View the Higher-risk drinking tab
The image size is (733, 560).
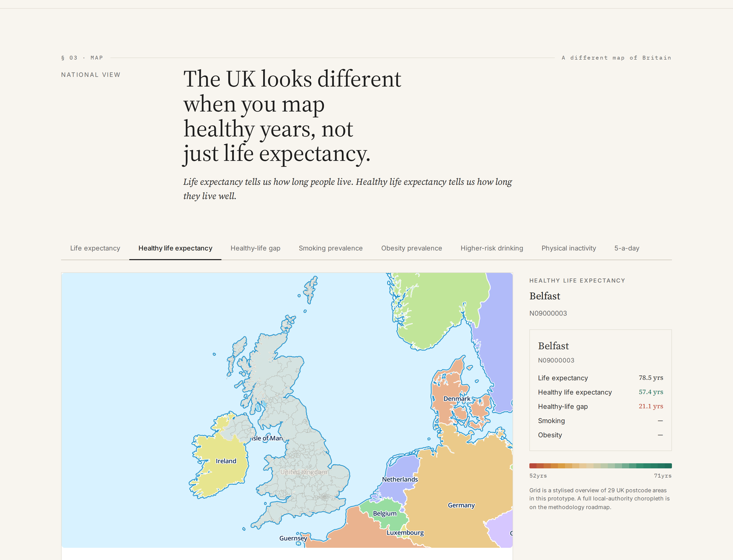(492, 248)
